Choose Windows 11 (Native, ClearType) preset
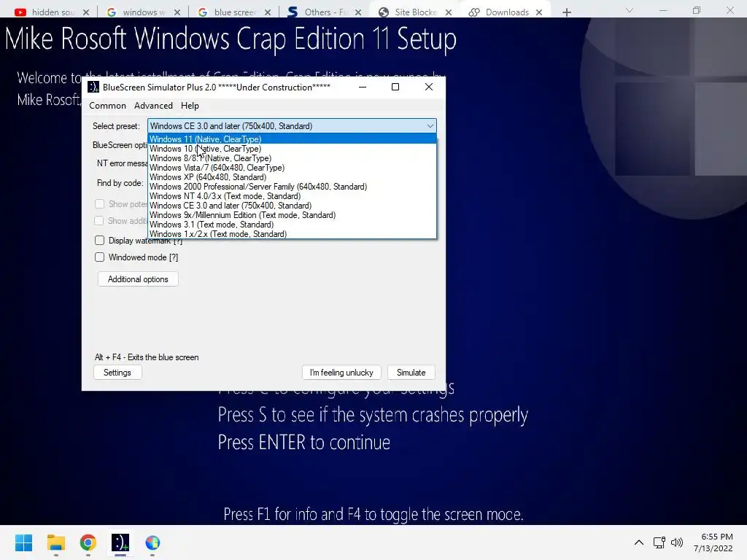 (x=292, y=139)
